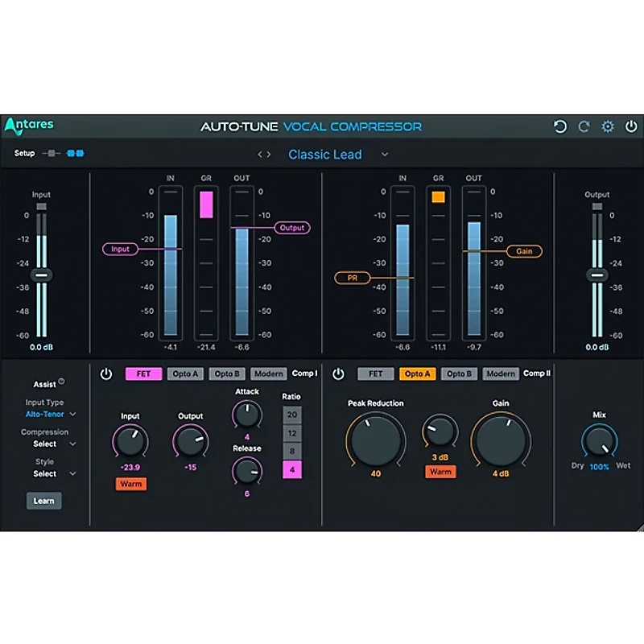Toggle Comp II Warm button
This screenshot has height=644, width=644.
click(x=440, y=472)
